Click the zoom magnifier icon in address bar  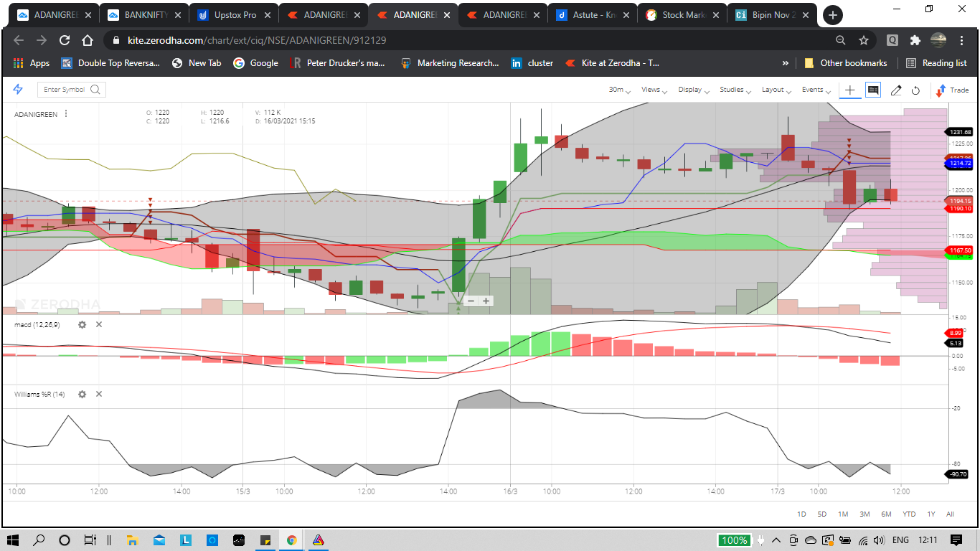841,41
